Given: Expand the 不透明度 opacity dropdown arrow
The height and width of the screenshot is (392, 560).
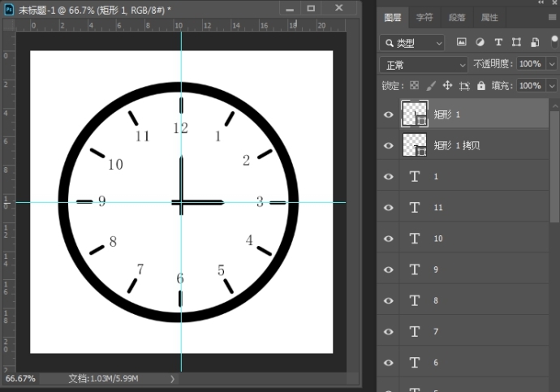Looking at the screenshot, I should point(552,64).
